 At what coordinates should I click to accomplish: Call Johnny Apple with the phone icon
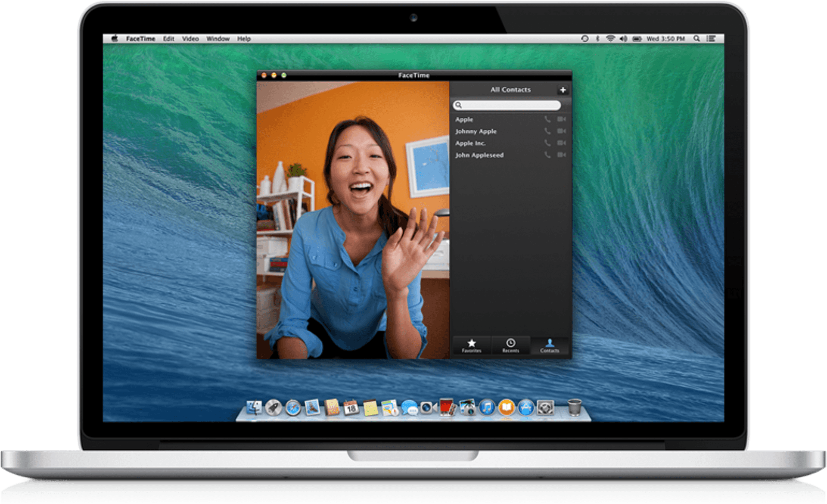point(547,131)
